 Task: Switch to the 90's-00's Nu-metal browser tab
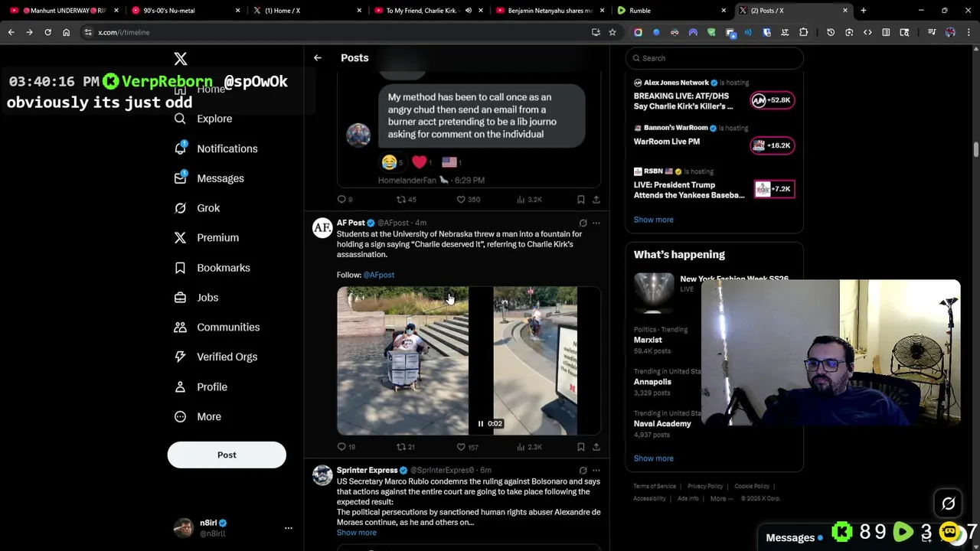184,11
